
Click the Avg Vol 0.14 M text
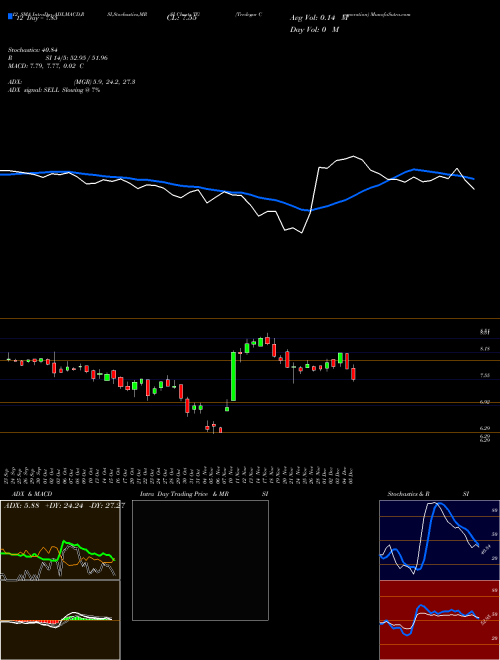pyautogui.click(x=319, y=18)
